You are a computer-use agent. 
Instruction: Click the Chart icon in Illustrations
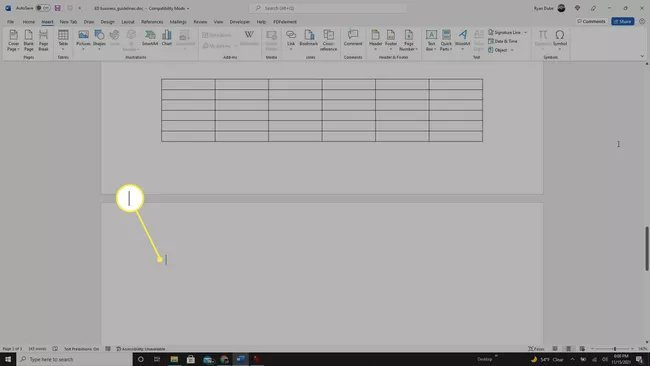pyautogui.click(x=167, y=38)
